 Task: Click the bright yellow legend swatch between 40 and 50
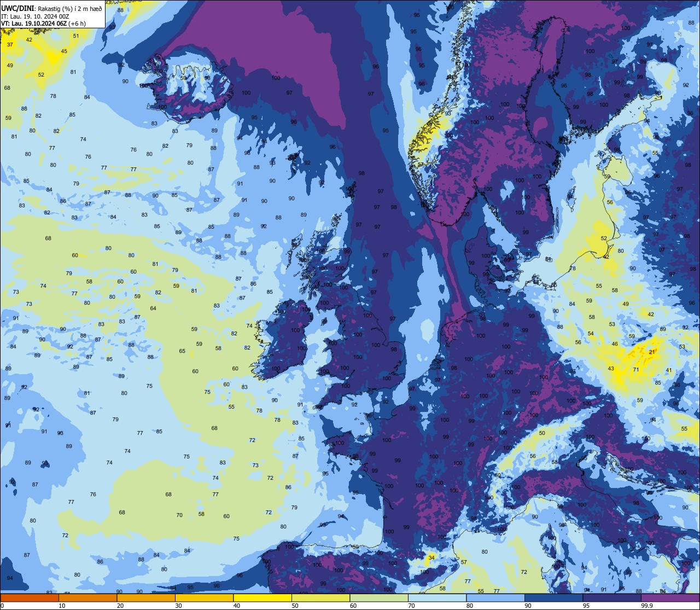(x=262, y=597)
